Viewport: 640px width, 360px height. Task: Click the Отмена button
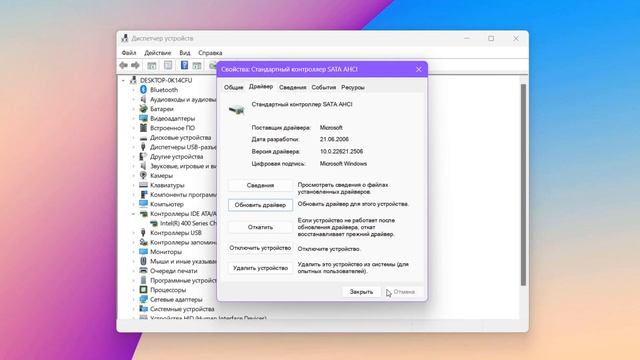pyautogui.click(x=404, y=292)
